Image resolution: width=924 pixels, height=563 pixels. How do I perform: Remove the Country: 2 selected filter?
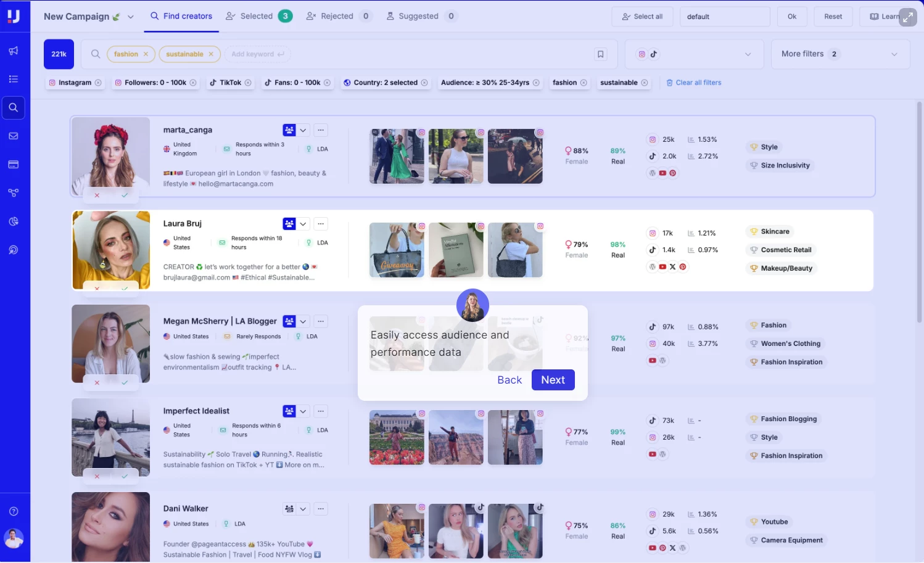(x=424, y=83)
